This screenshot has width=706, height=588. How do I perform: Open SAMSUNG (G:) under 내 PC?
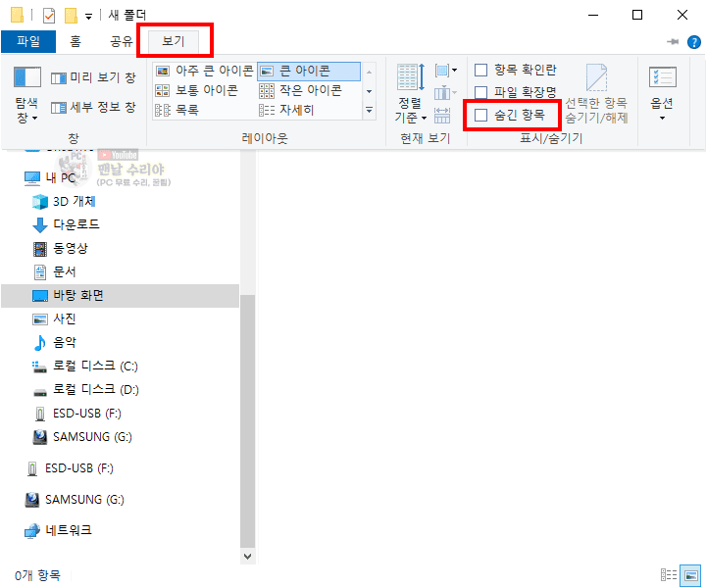pos(82,437)
